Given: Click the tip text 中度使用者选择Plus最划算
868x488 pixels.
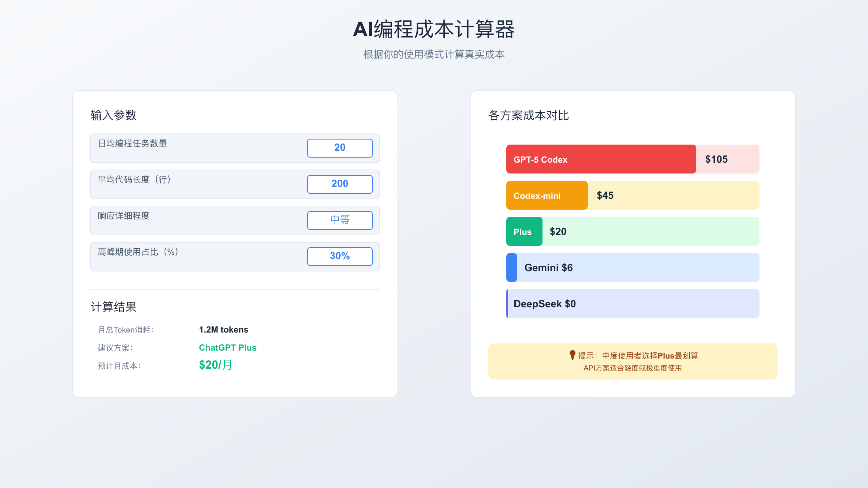Looking at the screenshot, I should 650,356.
